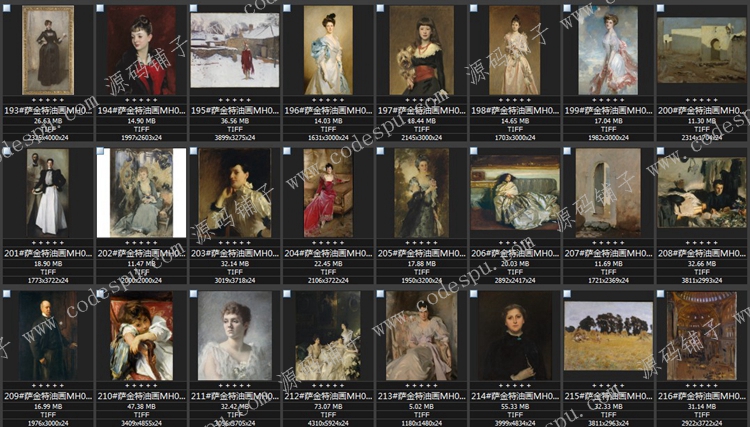Viewport: 750px width, 427px height.
Task: Enable the checkbox on thumbnail 211
Action: coord(194,294)
